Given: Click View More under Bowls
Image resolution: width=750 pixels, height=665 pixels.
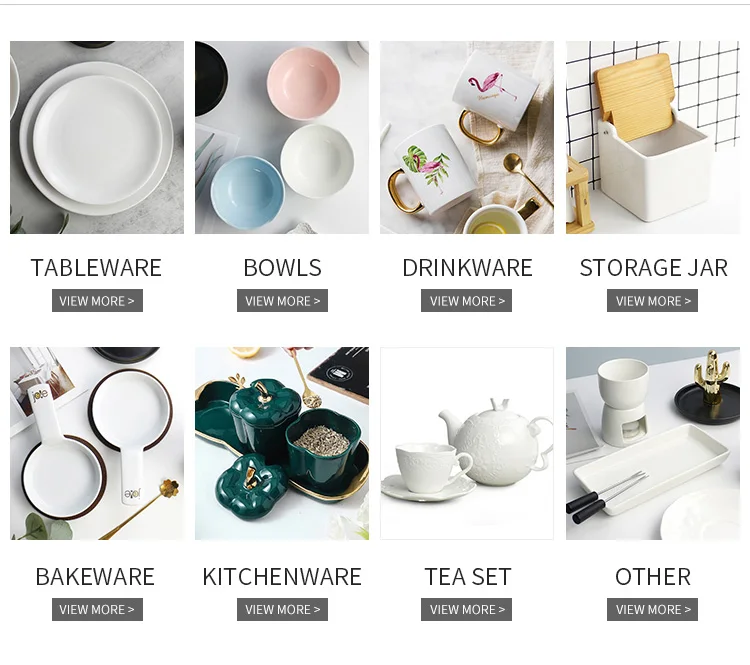Looking at the screenshot, I should click(282, 300).
